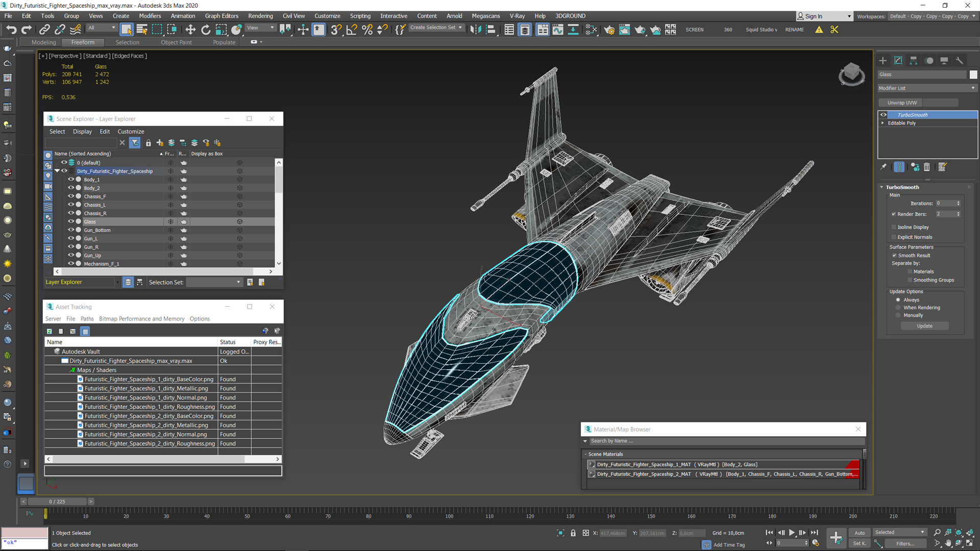Activate the Unlink Selection tool
980x551 pixels.
pyautogui.click(x=60, y=30)
